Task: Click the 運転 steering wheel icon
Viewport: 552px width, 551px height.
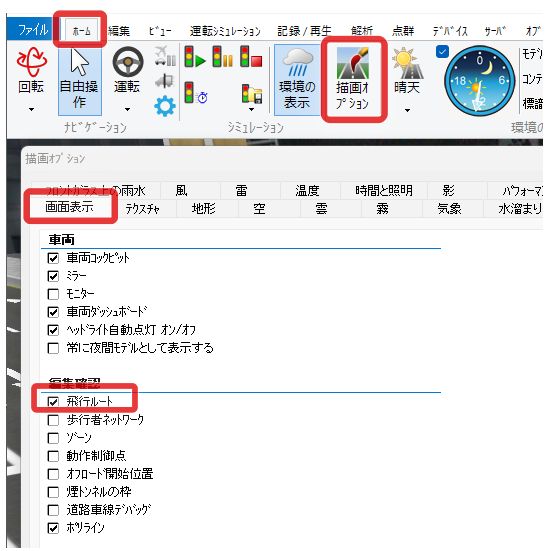Action: click(127, 62)
